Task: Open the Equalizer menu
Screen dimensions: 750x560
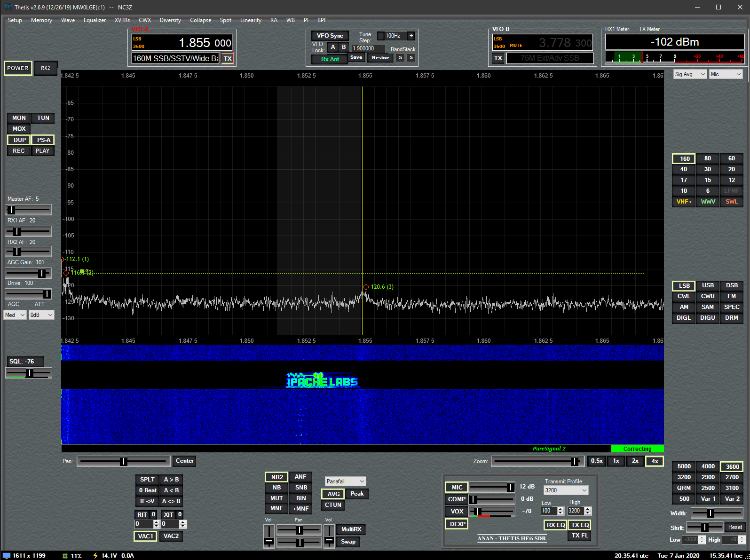Action: click(95, 20)
